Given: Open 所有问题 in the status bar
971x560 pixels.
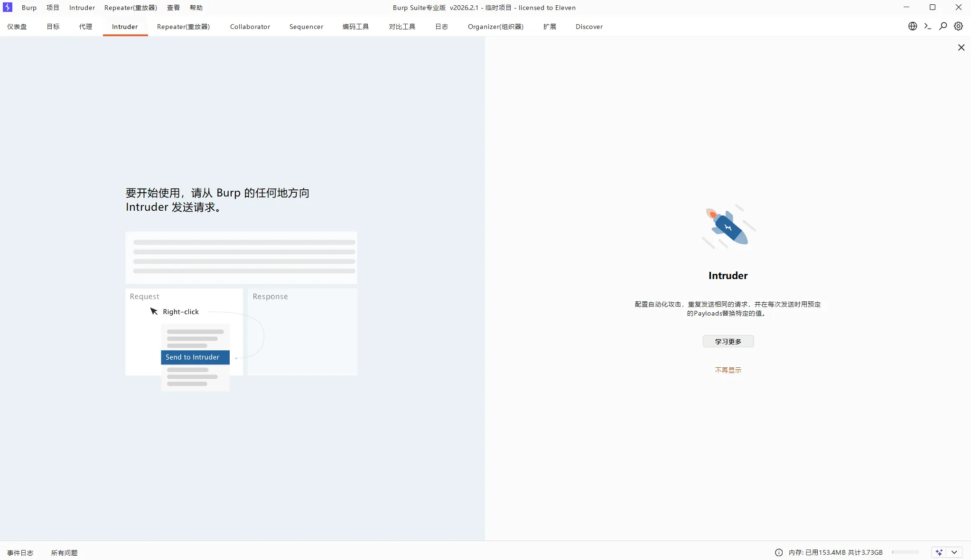Looking at the screenshot, I should coord(65,553).
